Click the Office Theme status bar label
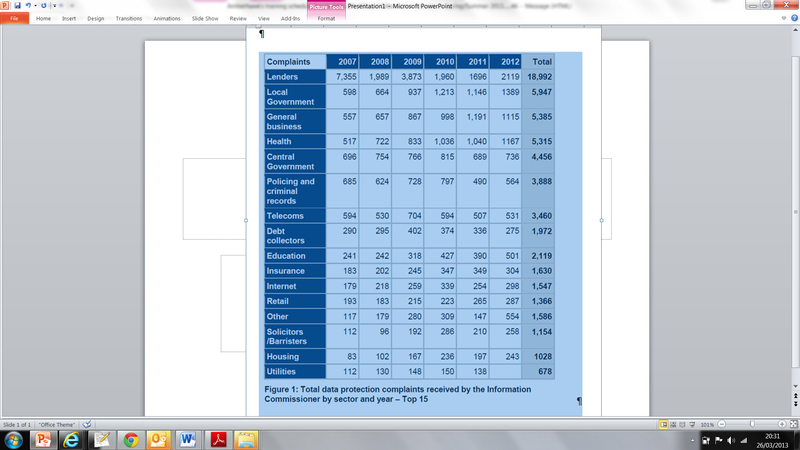 59,424
